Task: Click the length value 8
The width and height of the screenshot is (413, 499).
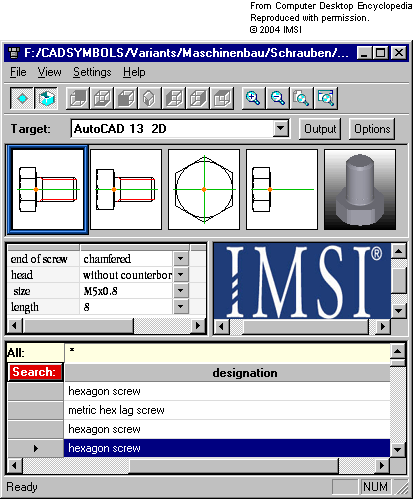Action: 126,307
